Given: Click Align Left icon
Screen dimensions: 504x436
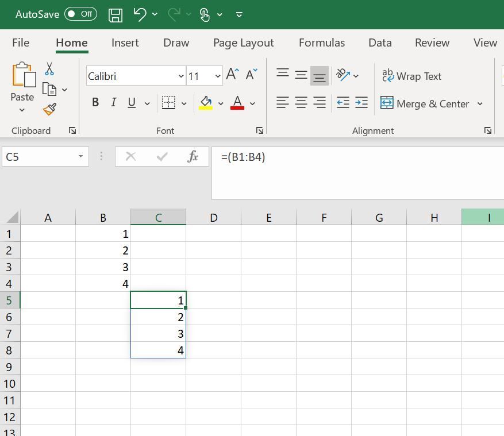Looking at the screenshot, I should [x=283, y=103].
